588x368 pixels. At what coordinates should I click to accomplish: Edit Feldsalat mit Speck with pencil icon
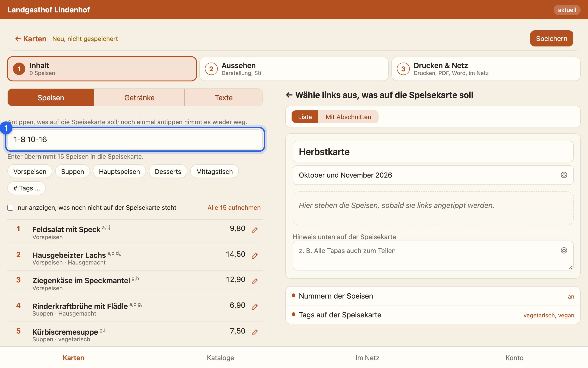click(x=254, y=230)
